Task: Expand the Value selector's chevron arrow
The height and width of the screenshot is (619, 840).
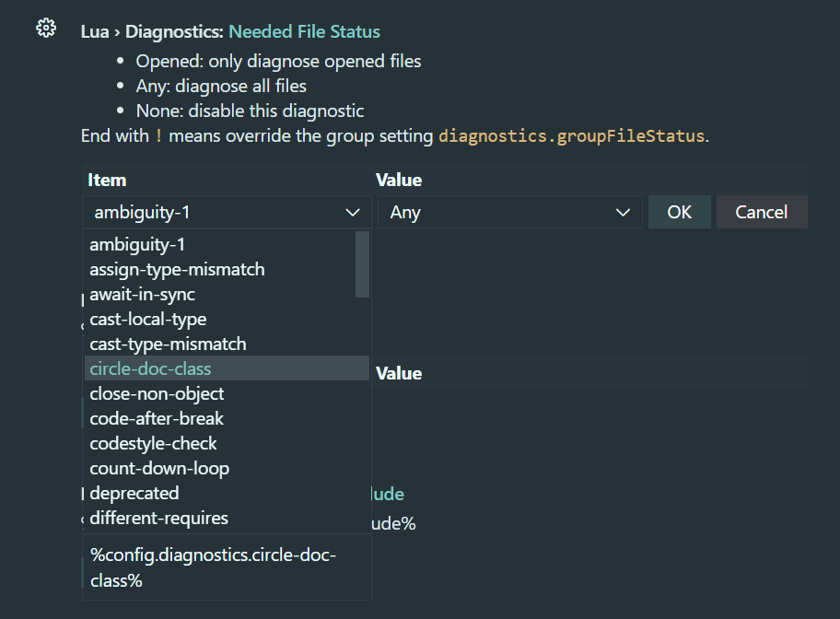Action: (x=623, y=211)
